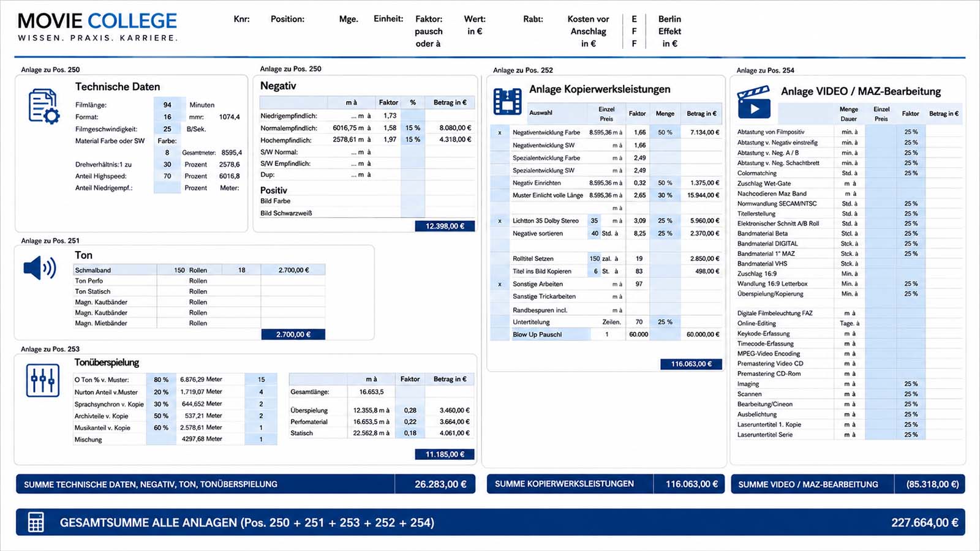Click the Tonüberspielung mixer sliders icon
The height and width of the screenshot is (551, 980).
coord(43,380)
